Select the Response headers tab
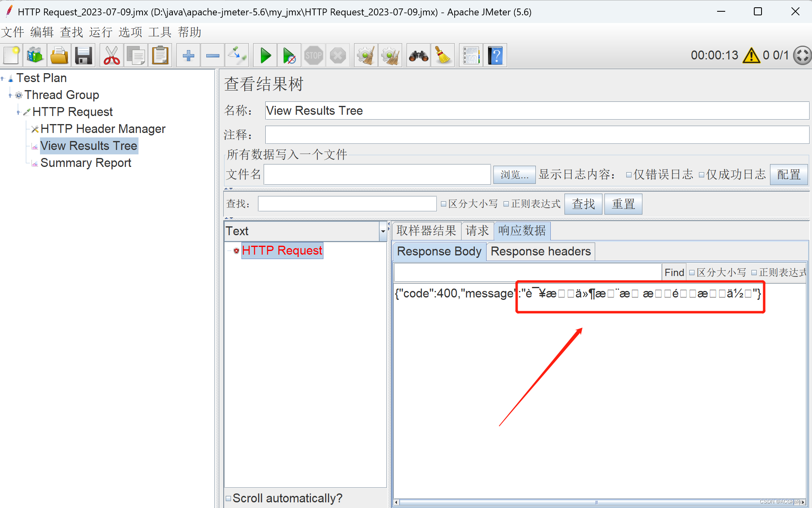 541,251
